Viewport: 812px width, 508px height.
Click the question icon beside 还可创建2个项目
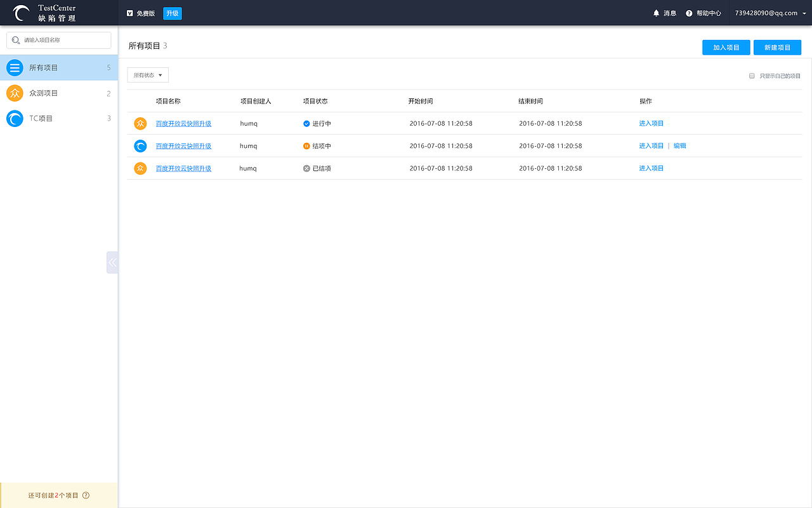click(x=86, y=495)
